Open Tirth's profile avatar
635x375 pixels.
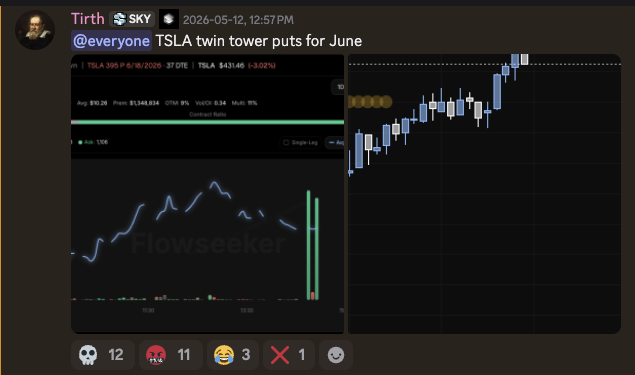35,30
